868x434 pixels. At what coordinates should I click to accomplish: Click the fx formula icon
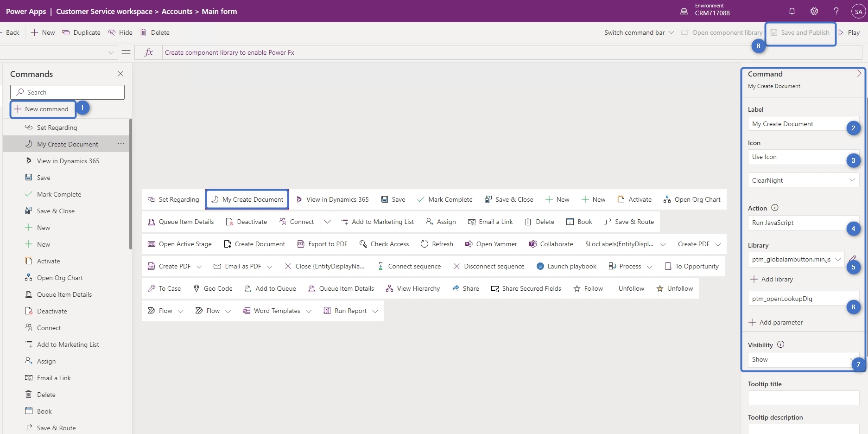click(149, 52)
